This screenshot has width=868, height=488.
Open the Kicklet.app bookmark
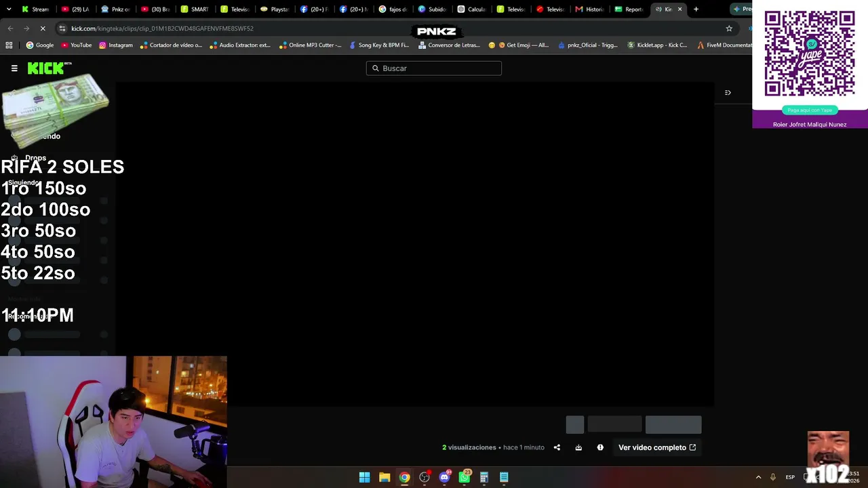657,45
